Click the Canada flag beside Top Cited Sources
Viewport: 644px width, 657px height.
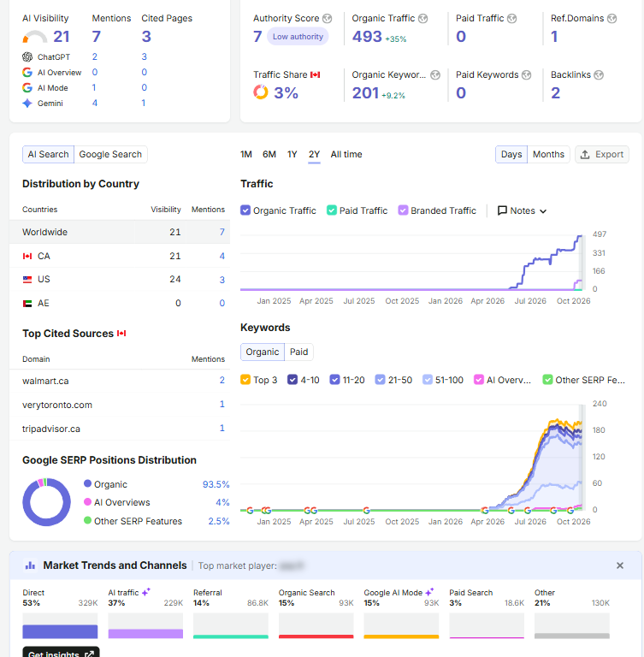[121, 334]
